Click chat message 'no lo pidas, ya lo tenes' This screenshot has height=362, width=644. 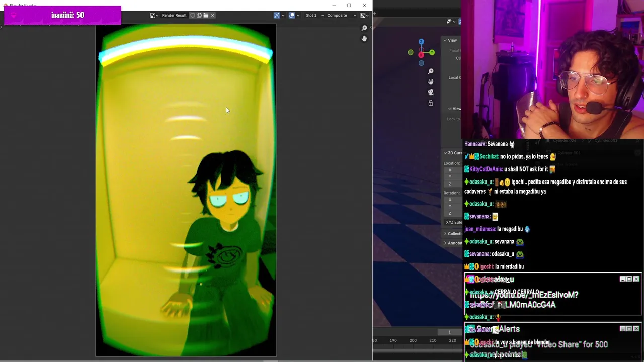pos(511,157)
